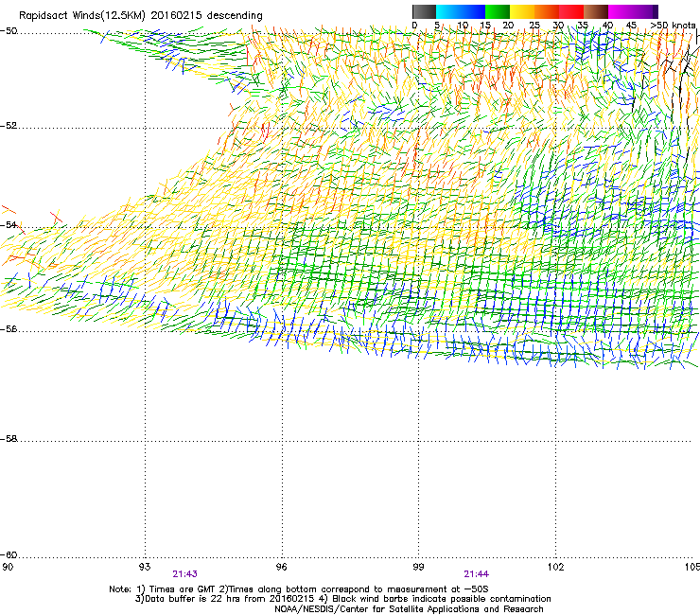
Task: Click the purple time label '21:44'
Action: pyautogui.click(x=477, y=574)
